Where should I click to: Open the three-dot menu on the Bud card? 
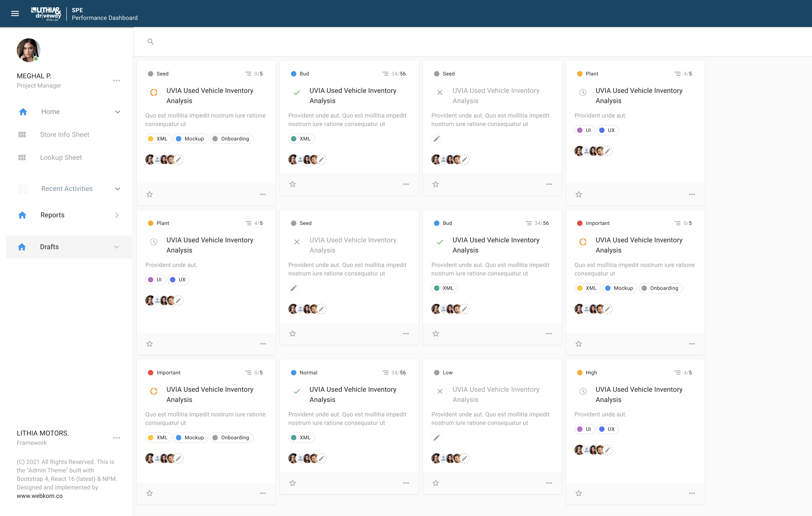pyautogui.click(x=406, y=184)
